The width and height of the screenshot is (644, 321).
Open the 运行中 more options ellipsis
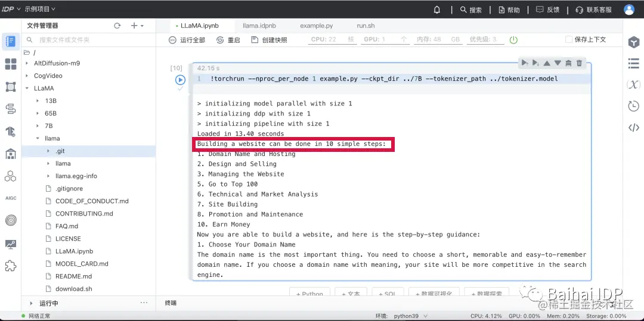(144, 303)
